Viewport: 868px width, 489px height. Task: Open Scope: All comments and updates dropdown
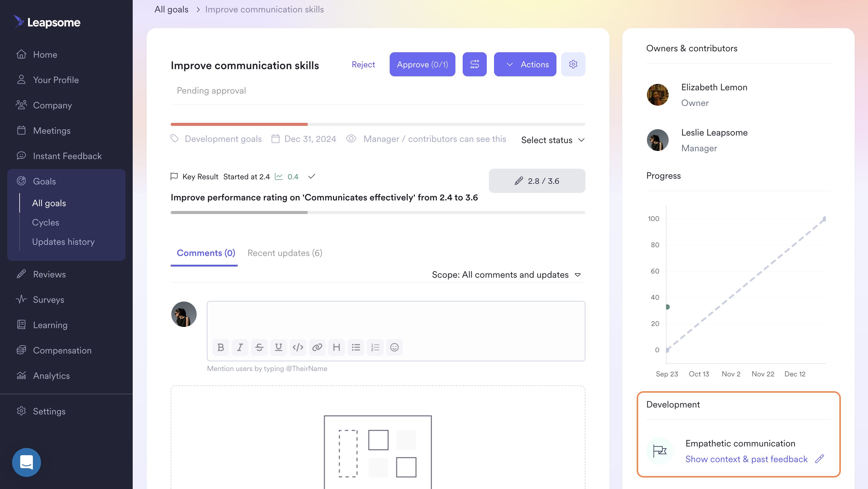pyautogui.click(x=506, y=274)
